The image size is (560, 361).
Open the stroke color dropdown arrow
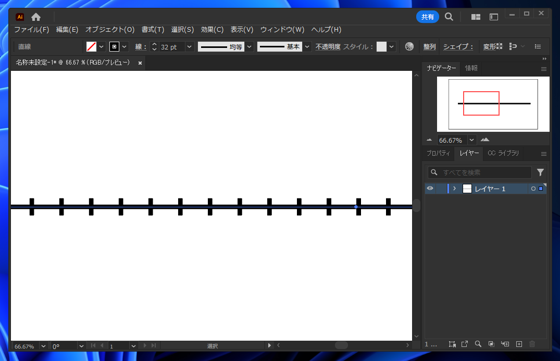point(124,47)
